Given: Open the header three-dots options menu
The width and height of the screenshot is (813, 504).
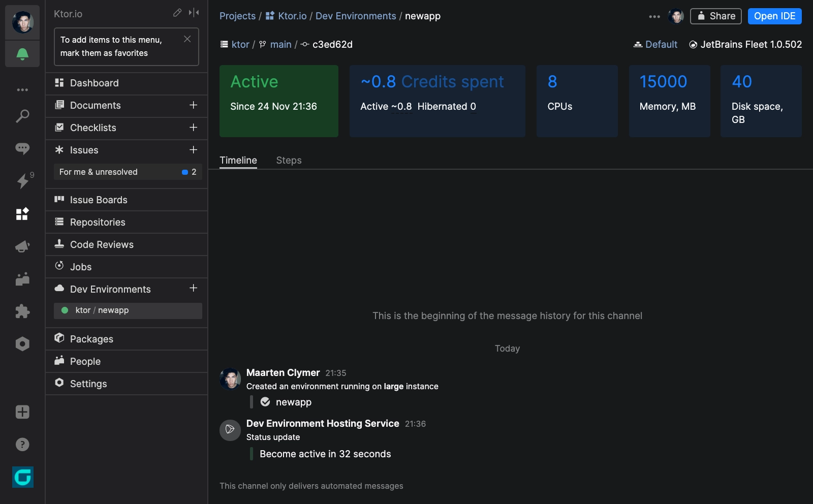Looking at the screenshot, I should (654, 16).
